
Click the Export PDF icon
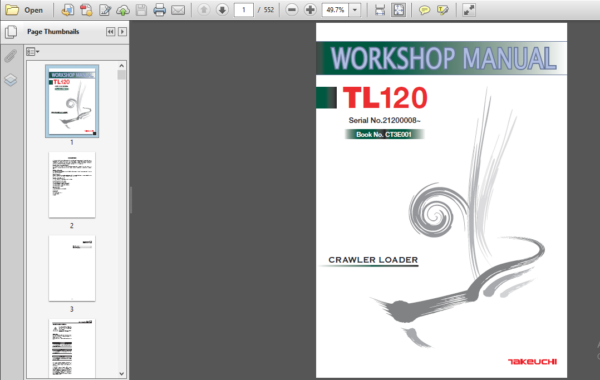pyautogui.click(x=86, y=10)
